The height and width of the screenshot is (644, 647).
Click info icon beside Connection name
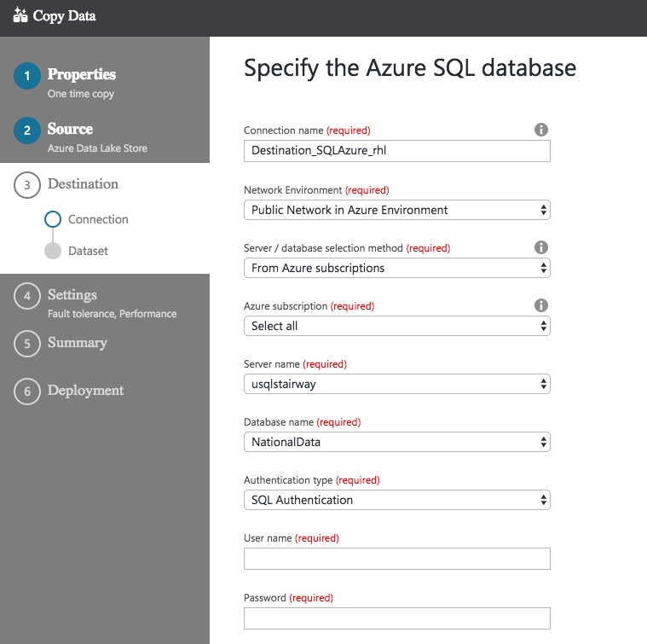pos(540,130)
